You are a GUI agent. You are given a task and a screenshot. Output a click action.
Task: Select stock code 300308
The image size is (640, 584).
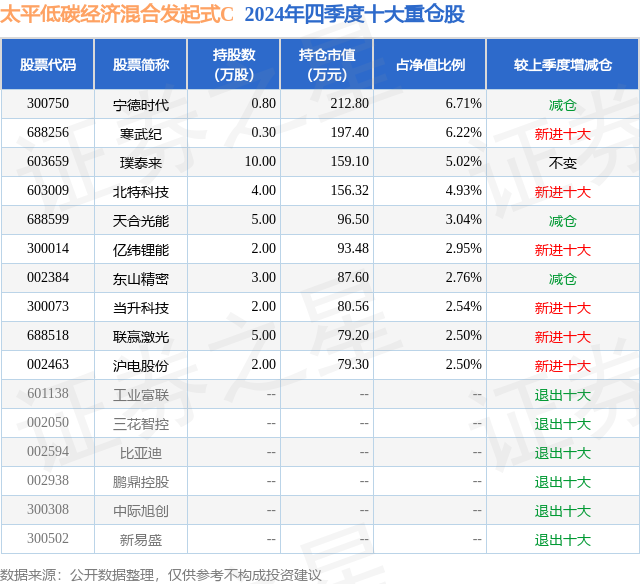(48, 509)
